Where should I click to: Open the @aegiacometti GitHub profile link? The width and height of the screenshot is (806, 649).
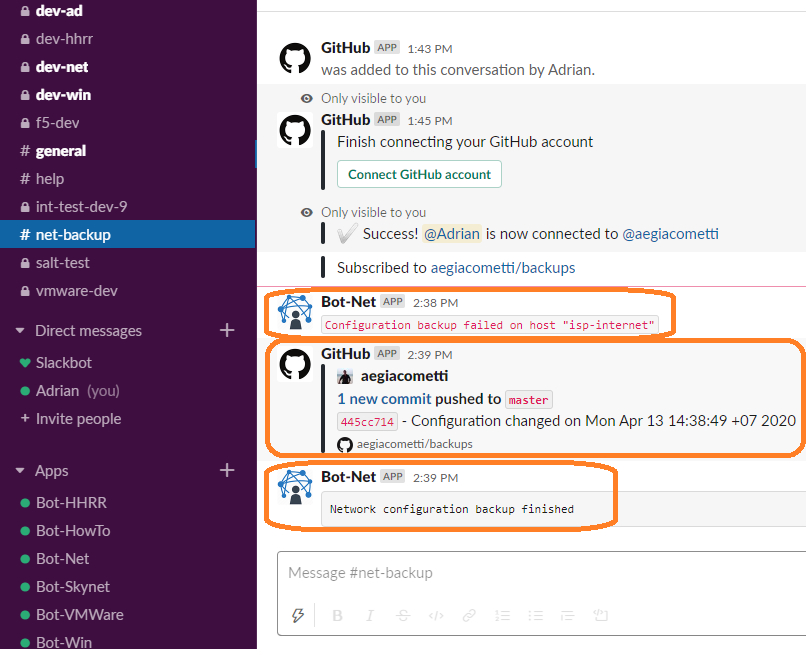point(670,234)
